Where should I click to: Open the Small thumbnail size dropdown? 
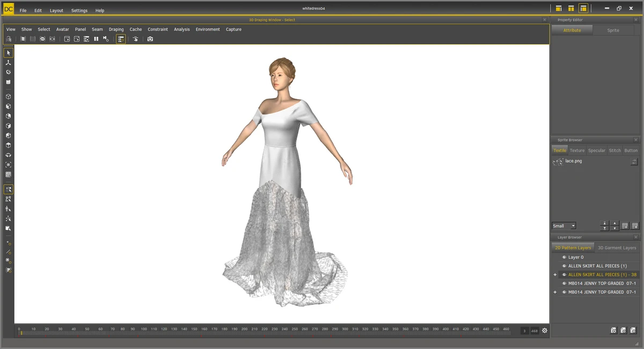(x=563, y=226)
